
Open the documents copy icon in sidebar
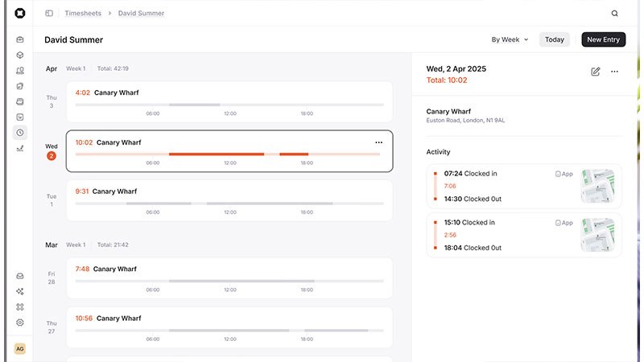click(x=19, y=86)
